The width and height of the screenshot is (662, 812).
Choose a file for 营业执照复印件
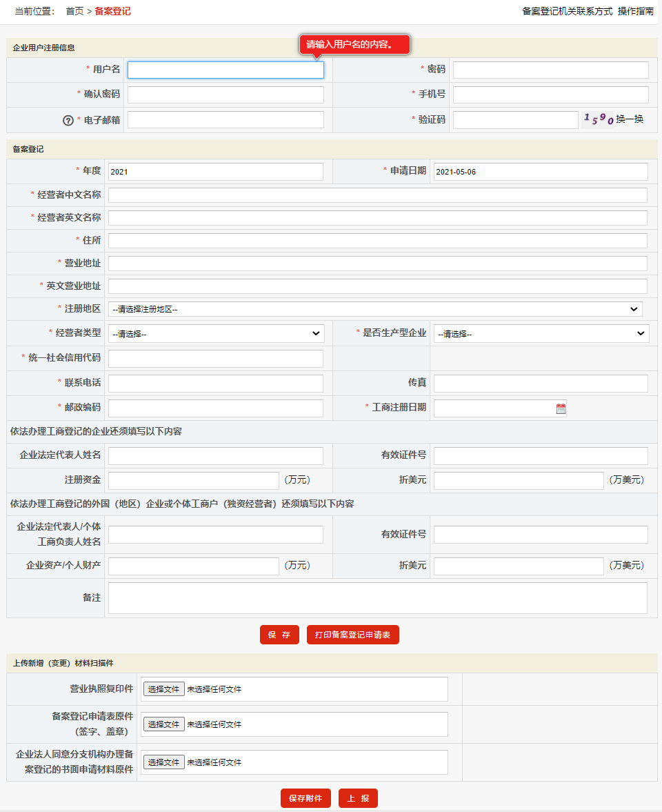point(164,689)
